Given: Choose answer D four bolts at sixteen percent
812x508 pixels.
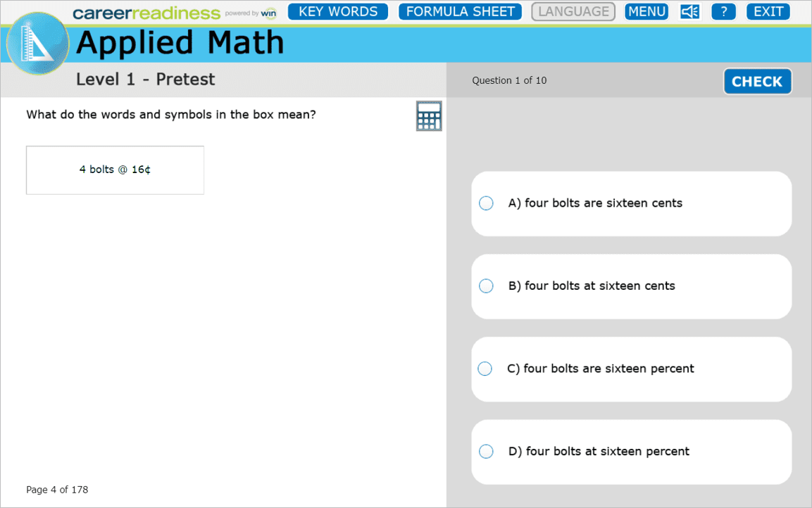Looking at the screenshot, I should [x=631, y=452].
